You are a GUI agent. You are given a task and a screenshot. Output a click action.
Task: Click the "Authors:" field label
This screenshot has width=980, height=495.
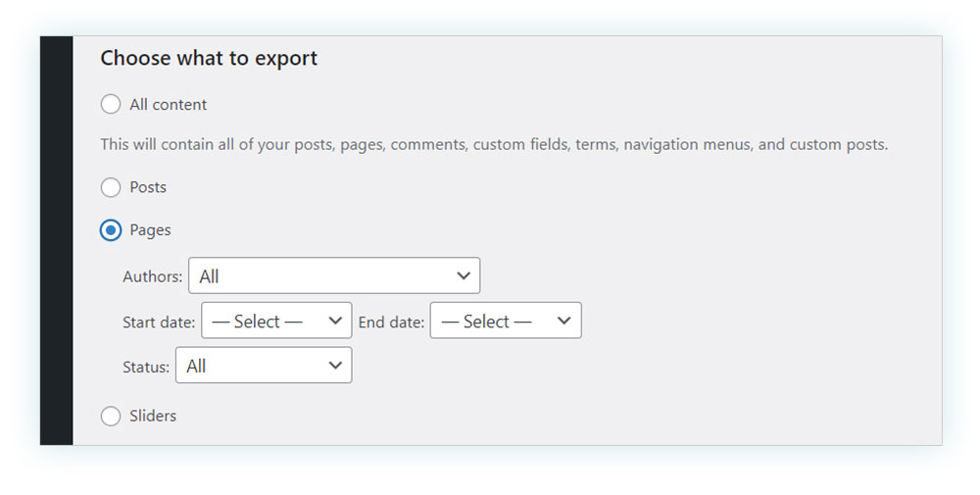pos(153,276)
